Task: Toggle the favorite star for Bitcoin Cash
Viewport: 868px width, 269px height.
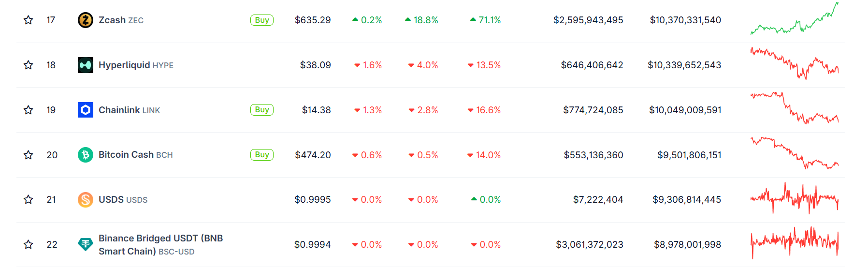Action: point(29,155)
